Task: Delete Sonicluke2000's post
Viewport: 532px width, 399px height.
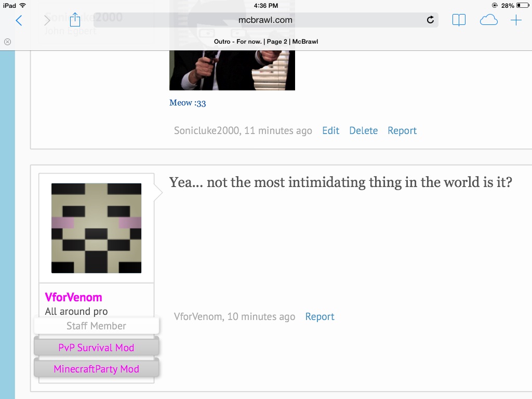Action: click(x=363, y=130)
